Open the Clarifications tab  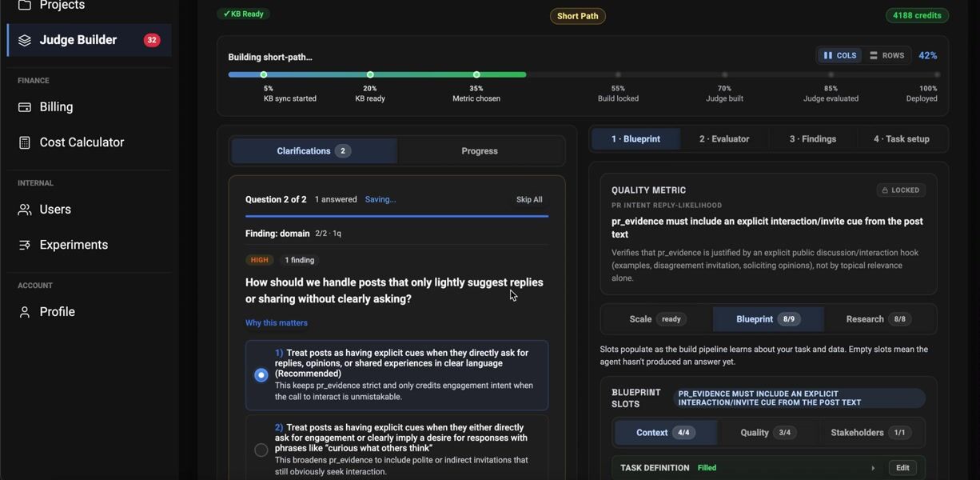point(314,151)
